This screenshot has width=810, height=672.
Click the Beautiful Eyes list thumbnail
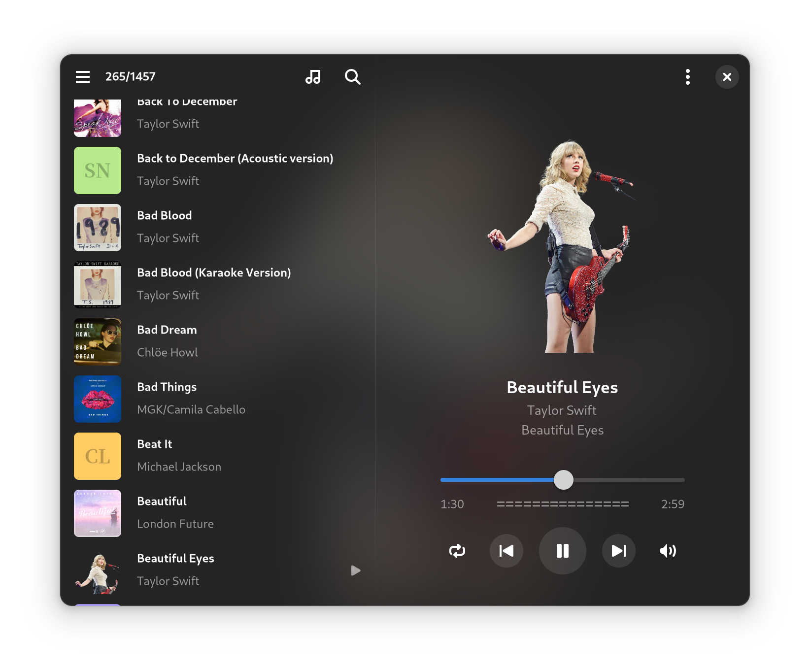[98, 571]
